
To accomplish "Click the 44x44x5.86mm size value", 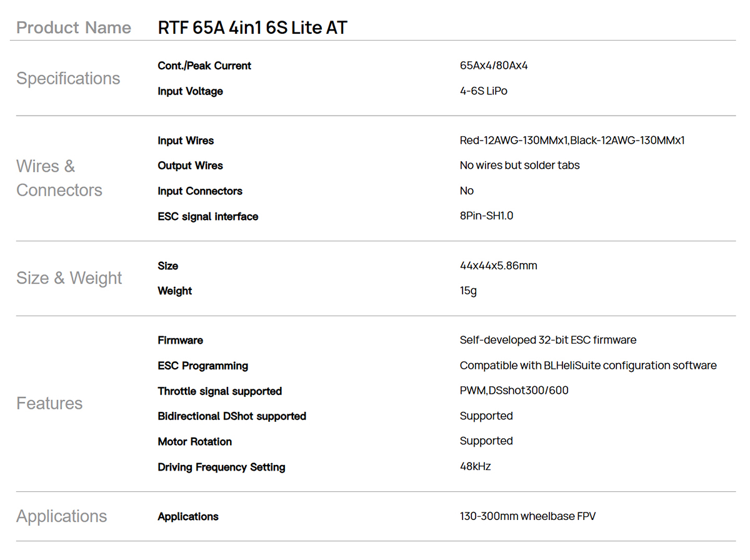I will (498, 266).
